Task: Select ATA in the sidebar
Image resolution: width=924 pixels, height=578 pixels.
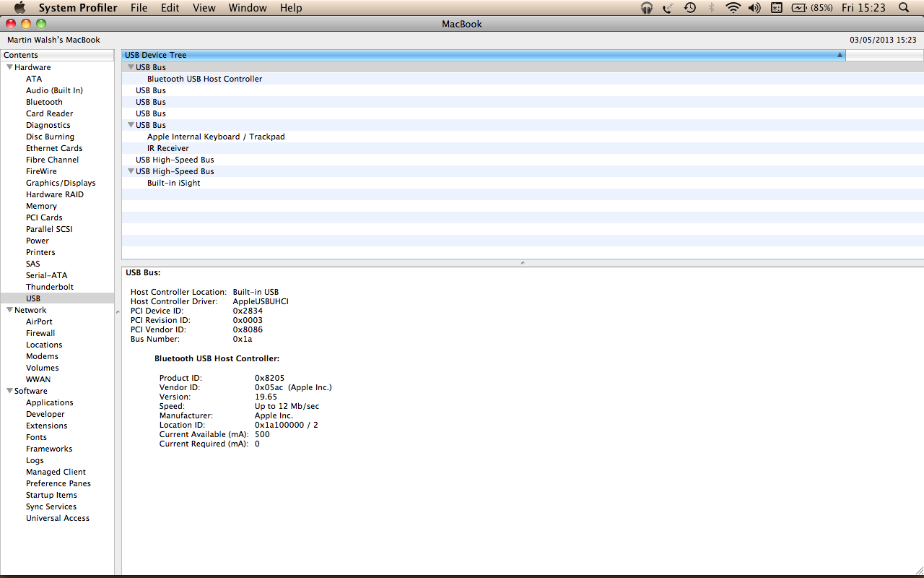Action: [34, 79]
